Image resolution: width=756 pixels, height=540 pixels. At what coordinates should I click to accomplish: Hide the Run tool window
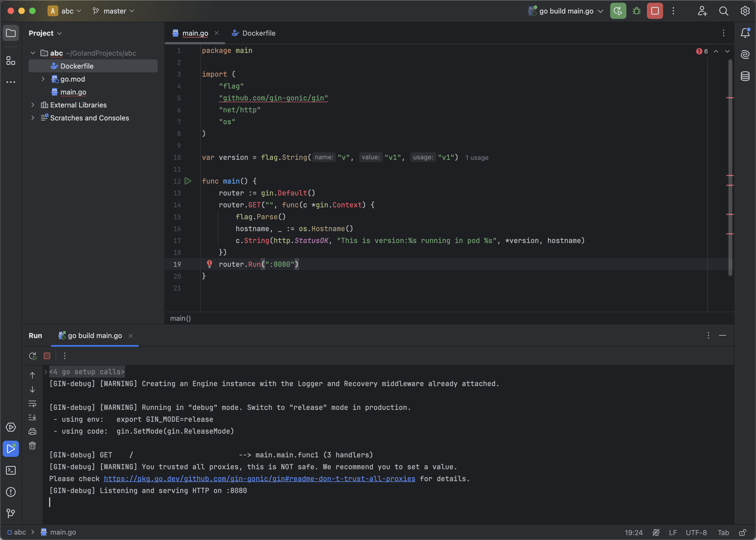point(723,336)
